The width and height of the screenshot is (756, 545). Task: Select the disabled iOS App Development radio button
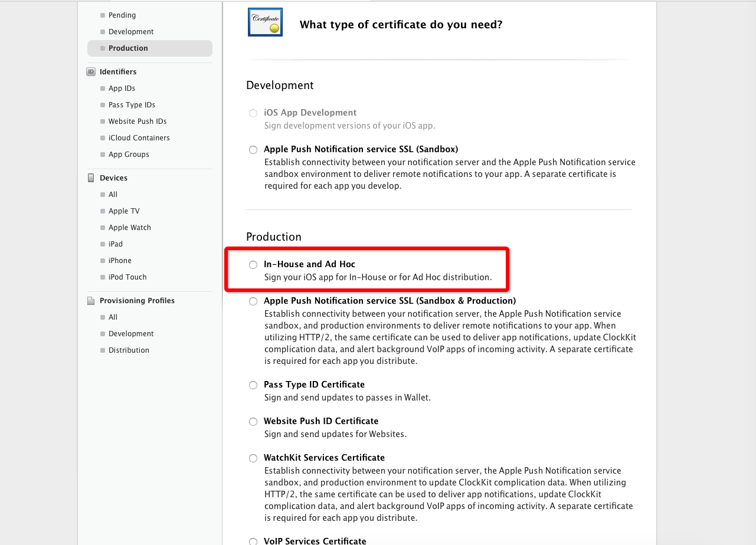pyautogui.click(x=253, y=113)
